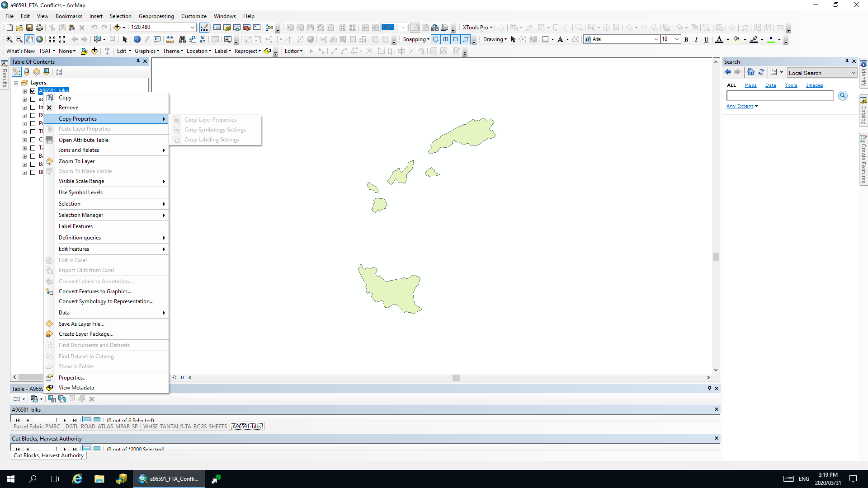The width and height of the screenshot is (868, 488).
Task: Check the layer checkbox starting with 'Bl'
Action: pos(33,173)
